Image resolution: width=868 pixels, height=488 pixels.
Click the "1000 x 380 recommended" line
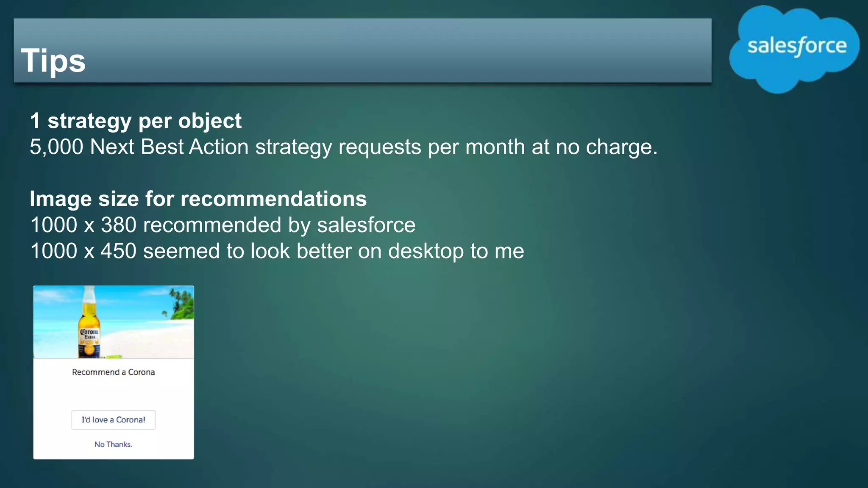tap(223, 225)
